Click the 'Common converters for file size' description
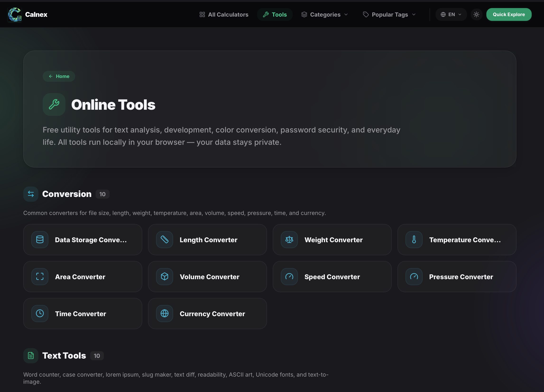The height and width of the screenshot is (392, 544). [x=174, y=213]
